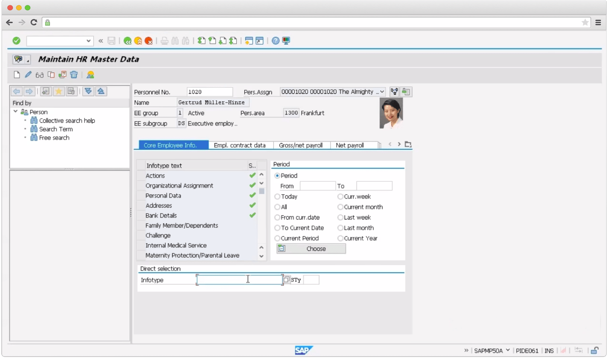Click the orange Exit icon

[x=138, y=41]
